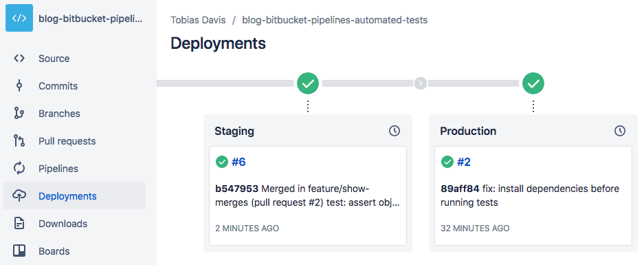644x265 pixels.
Task: Open the Source code icon in sidebar
Action: pos(19,59)
